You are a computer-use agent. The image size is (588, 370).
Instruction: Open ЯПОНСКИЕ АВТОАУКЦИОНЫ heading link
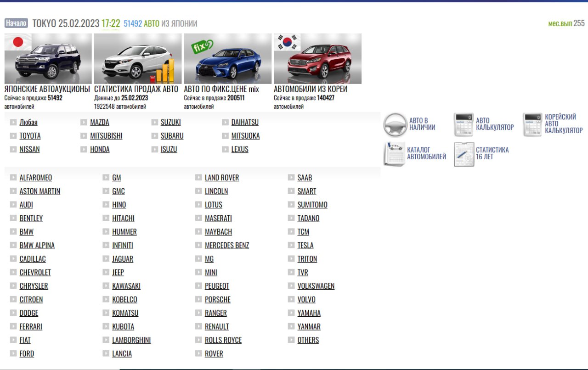coord(47,89)
